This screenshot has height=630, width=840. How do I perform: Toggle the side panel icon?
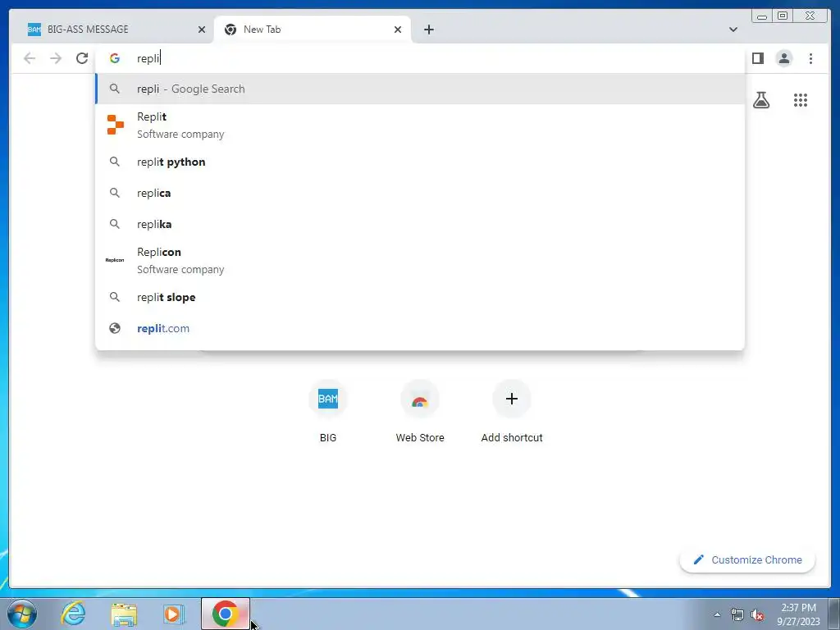click(757, 58)
